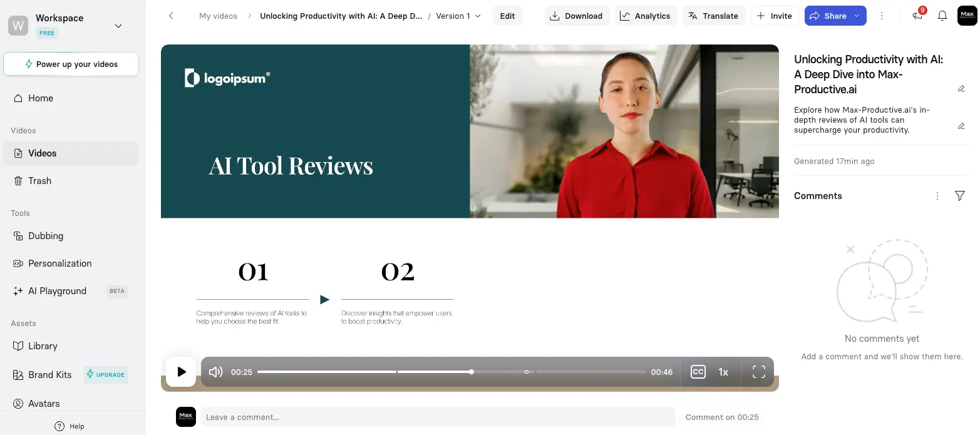This screenshot has height=435, width=980.
Task: Toggle closed captions CC
Action: point(698,372)
